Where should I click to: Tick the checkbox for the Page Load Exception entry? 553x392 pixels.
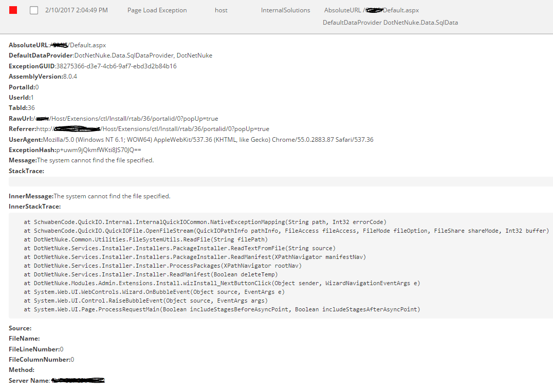click(34, 10)
